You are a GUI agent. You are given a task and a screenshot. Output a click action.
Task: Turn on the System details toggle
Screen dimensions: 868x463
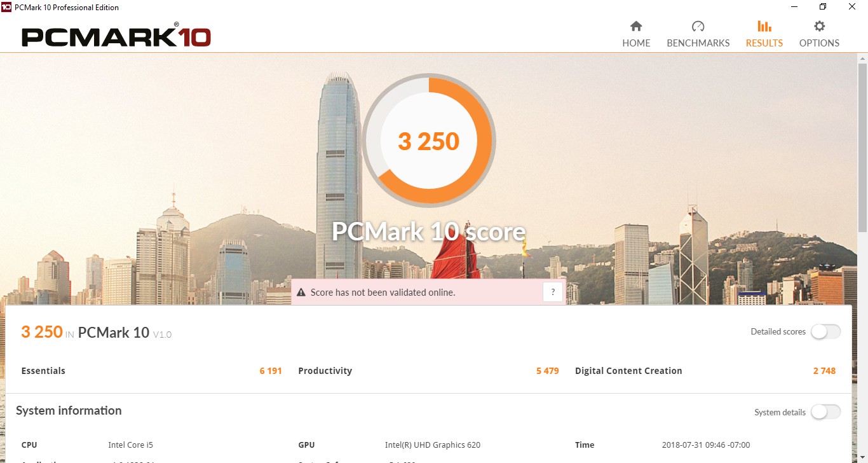point(825,412)
